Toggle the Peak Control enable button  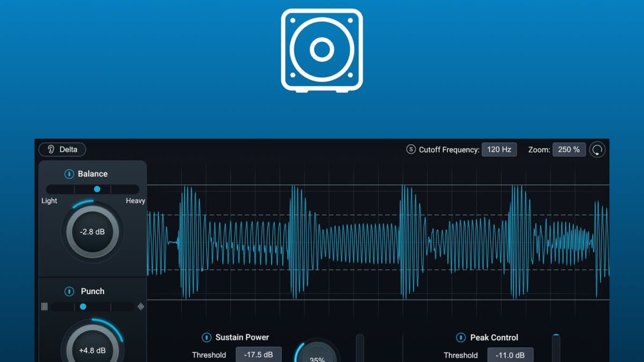point(461,337)
